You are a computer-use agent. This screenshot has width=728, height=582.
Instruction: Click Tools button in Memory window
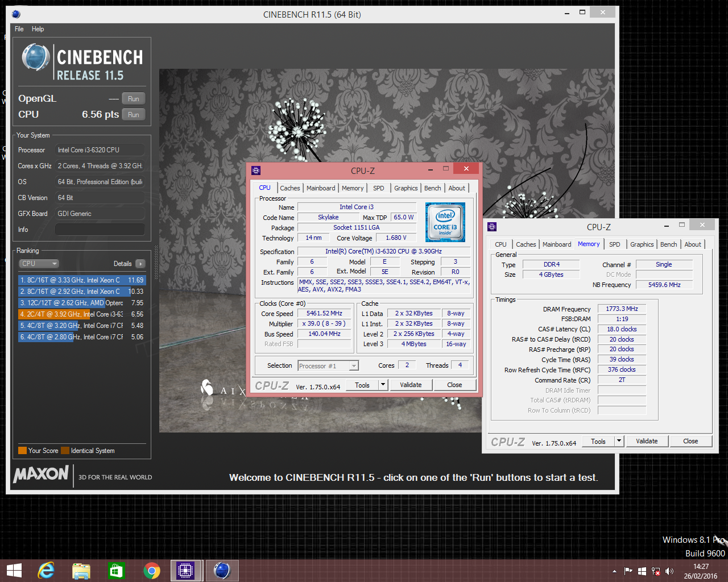pos(598,441)
